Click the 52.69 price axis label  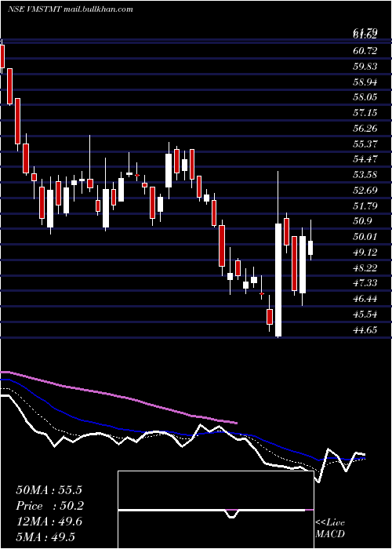365,191
